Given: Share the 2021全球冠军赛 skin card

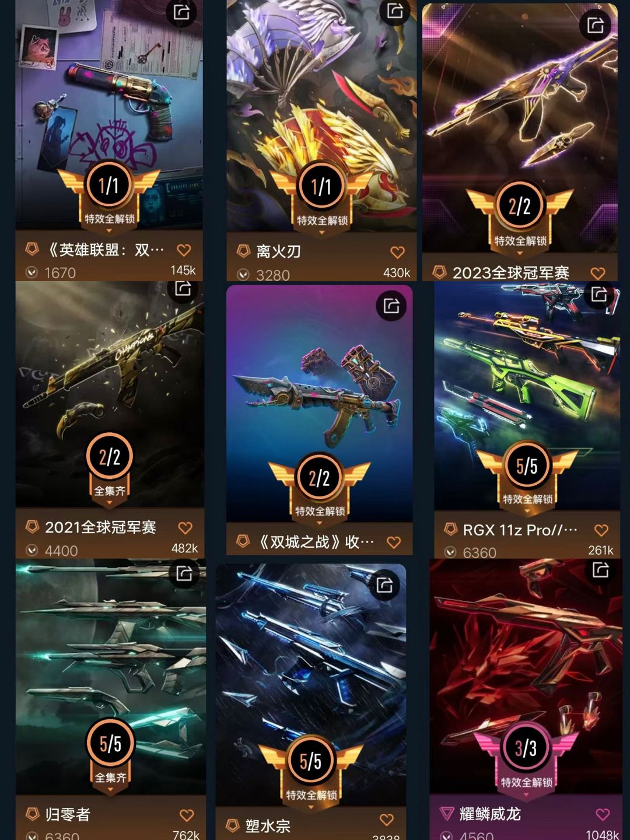Looking at the screenshot, I should click(183, 288).
